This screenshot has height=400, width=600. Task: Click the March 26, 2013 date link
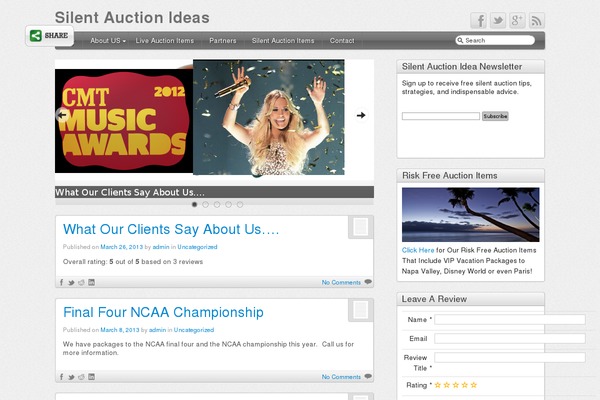(121, 247)
